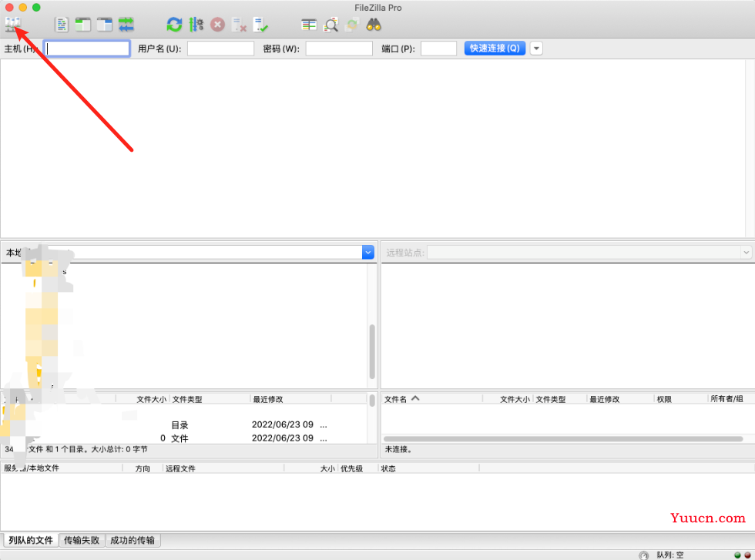
Task: Search files with binoculars icon
Action: 374,25
